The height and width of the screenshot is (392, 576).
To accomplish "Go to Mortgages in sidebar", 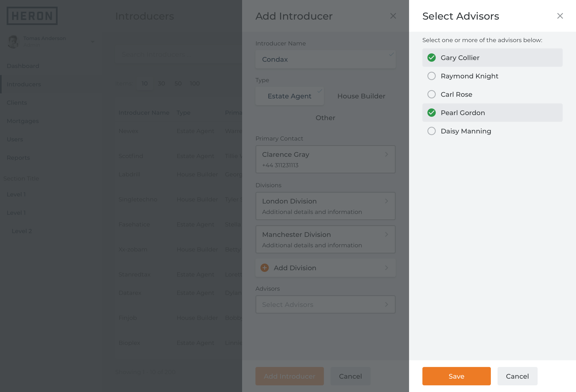I will point(23,121).
